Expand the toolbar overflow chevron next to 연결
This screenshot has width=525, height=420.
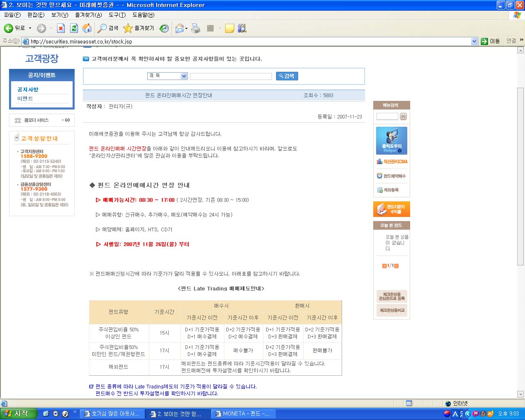coord(521,40)
